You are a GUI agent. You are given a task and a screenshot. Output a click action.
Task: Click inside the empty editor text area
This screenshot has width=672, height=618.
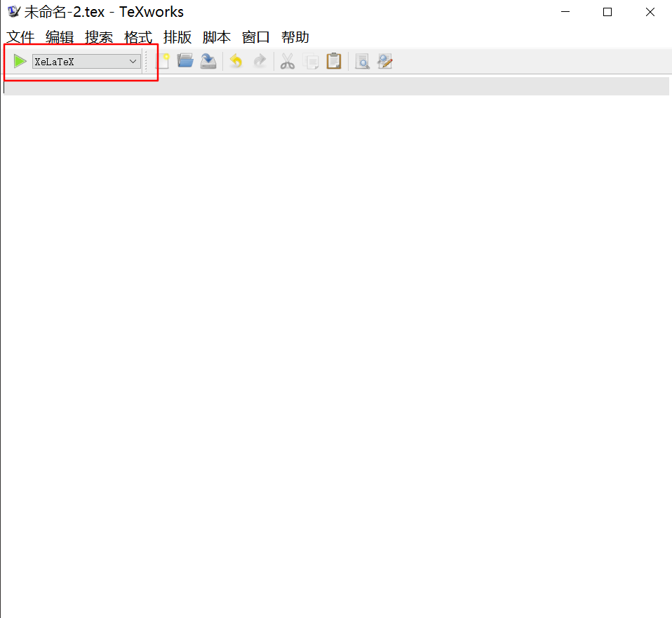pos(336,347)
